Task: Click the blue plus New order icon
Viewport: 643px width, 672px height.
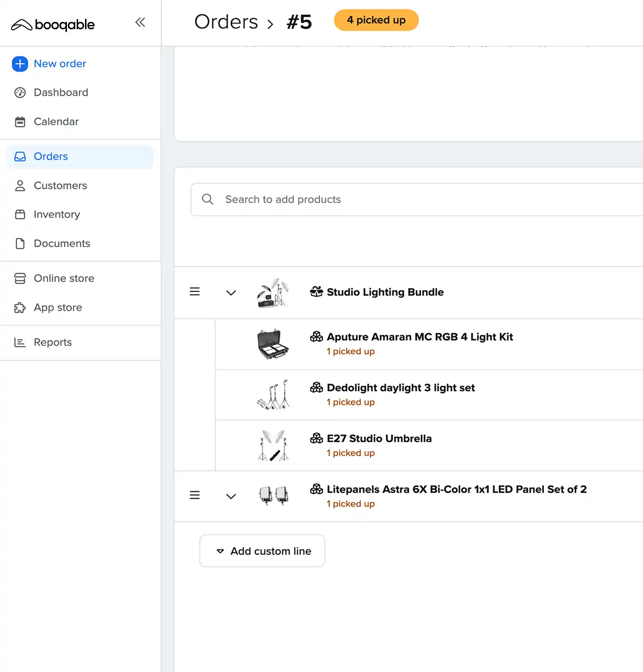Action: pyautogui.click(x=20, y=64)
